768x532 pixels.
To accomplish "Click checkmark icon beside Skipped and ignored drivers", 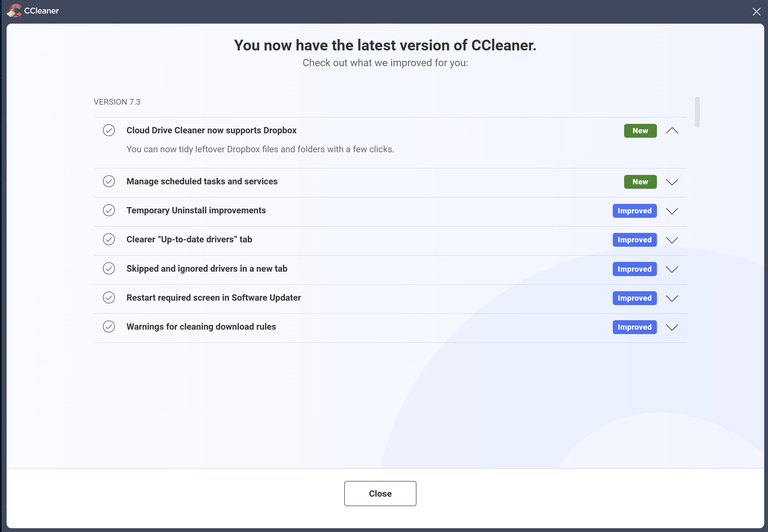I will 109,269.
